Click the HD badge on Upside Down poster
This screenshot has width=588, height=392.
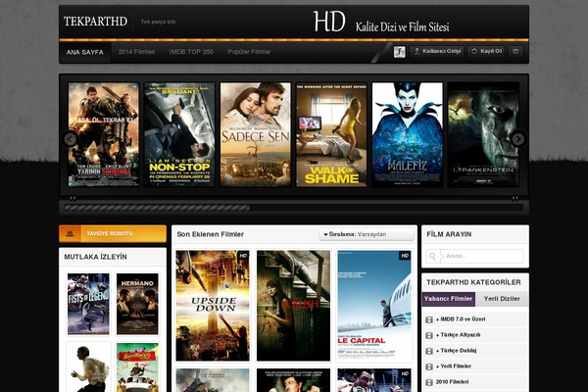pyautogui.click(x=243, y=256)
